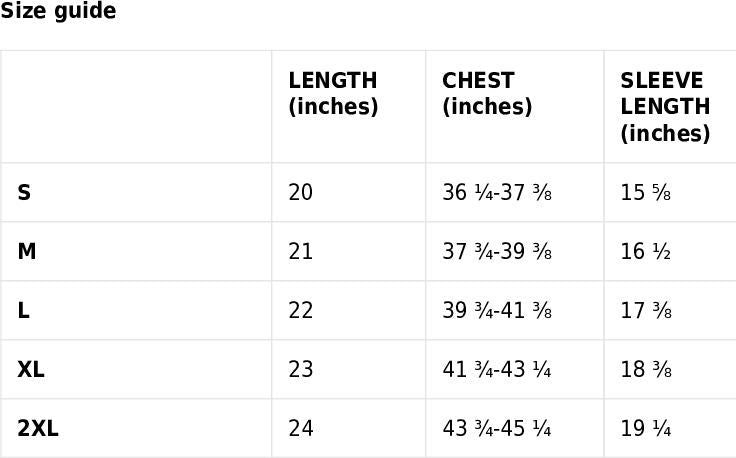Screen dimensions: 736x458
Task: Click chest measurement 39 ¾-41 ⅜
Action: click(497, 310)
